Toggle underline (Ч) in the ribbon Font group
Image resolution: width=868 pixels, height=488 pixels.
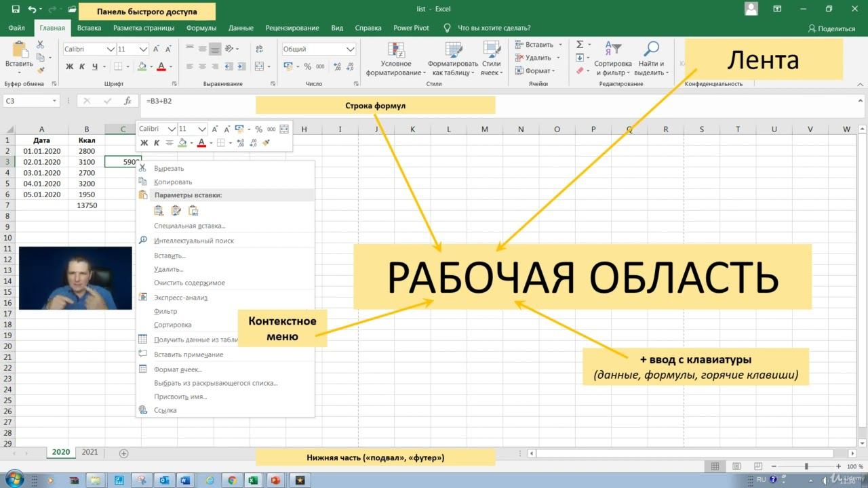tap(95, 66)
